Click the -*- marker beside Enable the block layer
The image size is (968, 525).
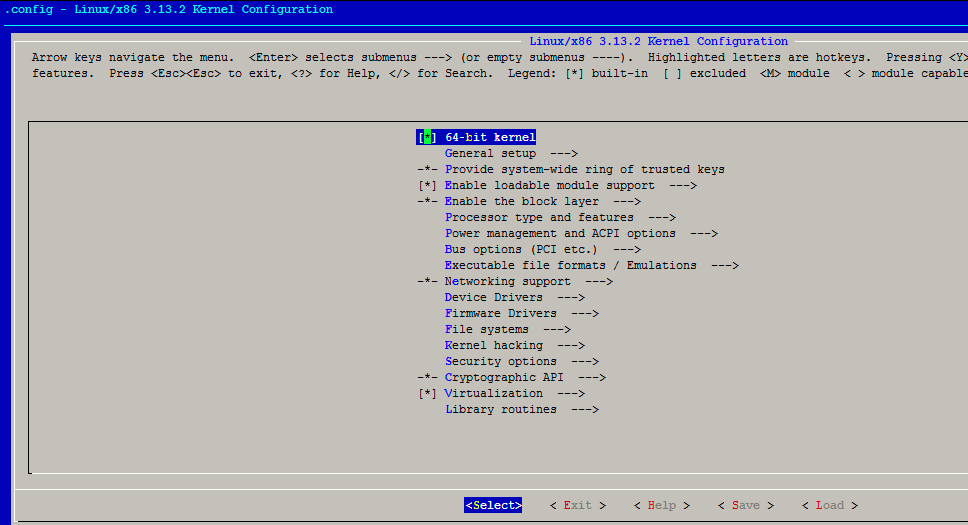pos(427,201)
